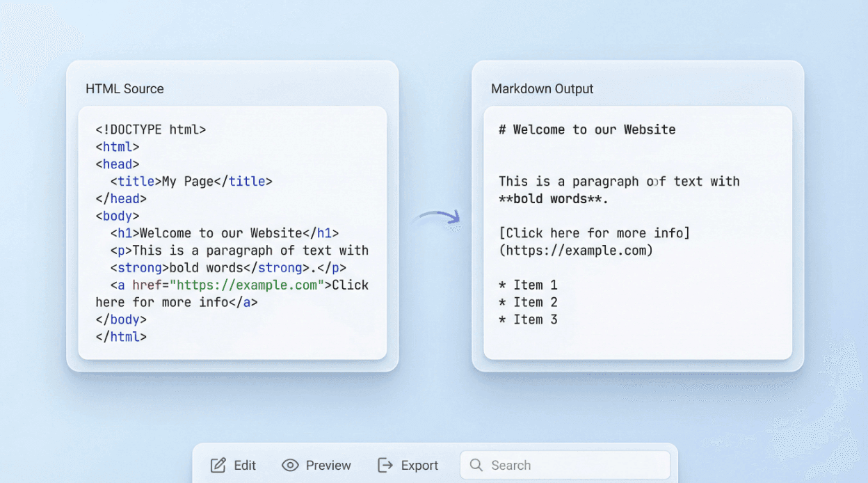The width and height of the screenshot is (868, 483).
Task: Open Preview via its text label
Action: click(x=328, y=465)
